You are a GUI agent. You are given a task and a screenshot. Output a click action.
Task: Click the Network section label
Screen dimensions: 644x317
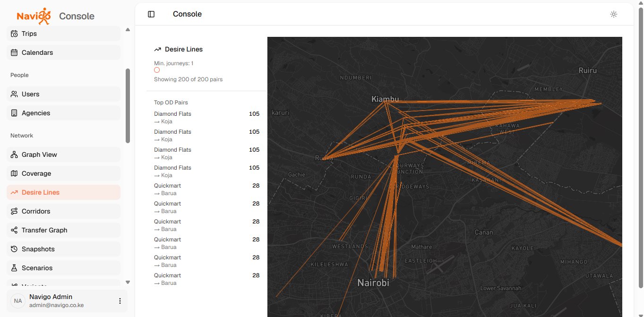[22, 136]
